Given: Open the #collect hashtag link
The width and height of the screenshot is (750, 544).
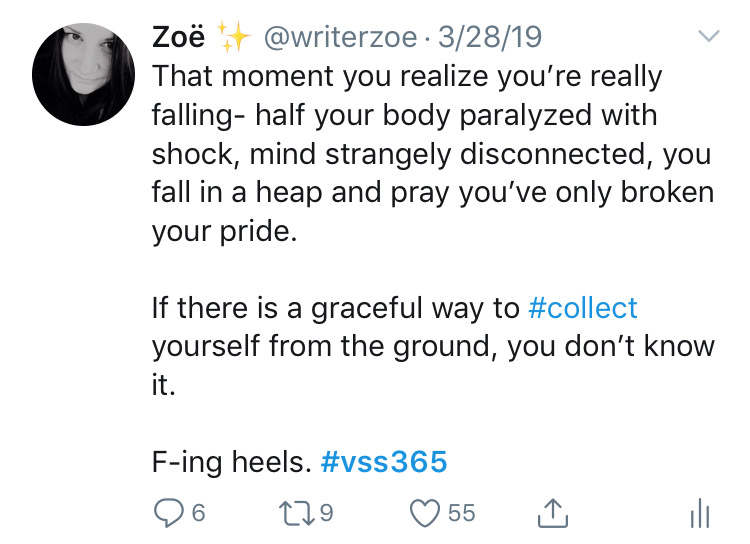Looking at the screenshot, I should pos(583,308).
